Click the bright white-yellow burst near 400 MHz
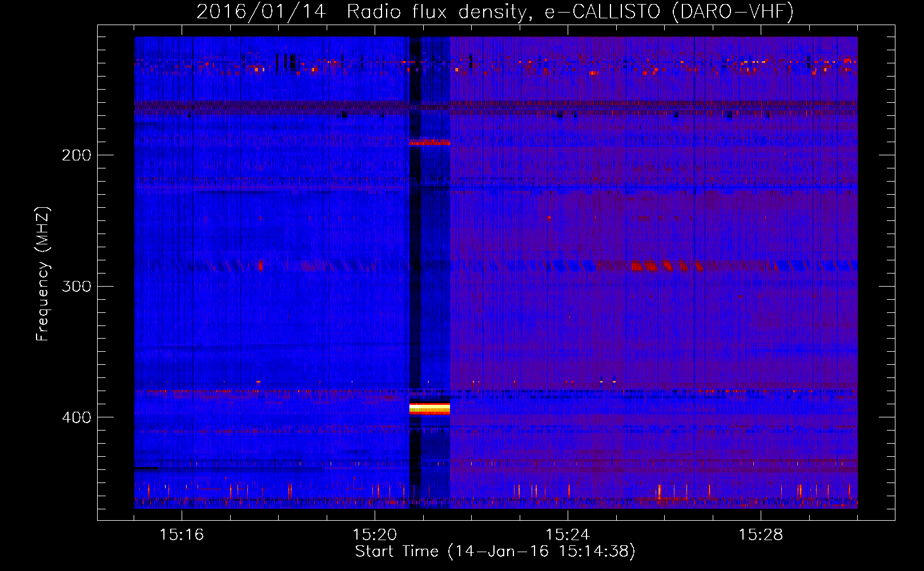 coord(429,408)
